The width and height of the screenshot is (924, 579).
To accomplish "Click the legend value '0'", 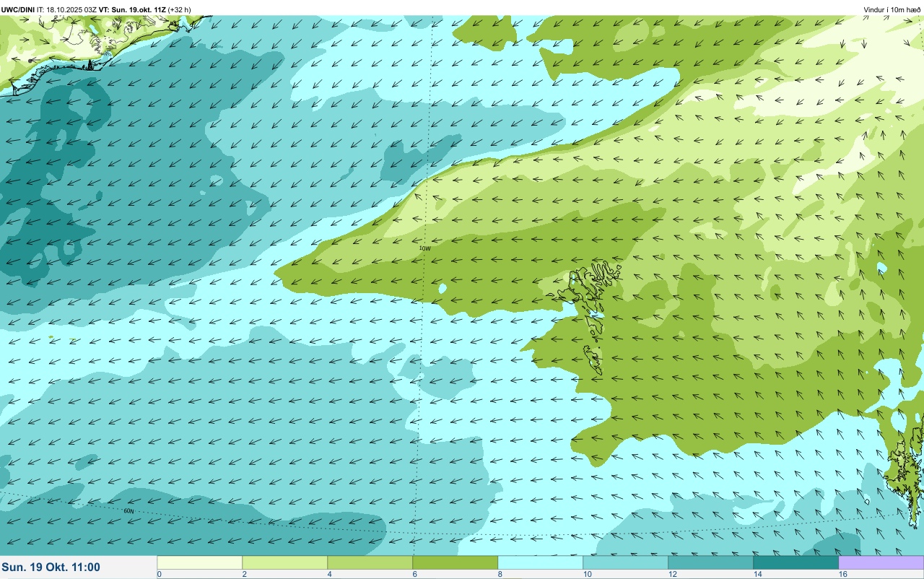I will pos(159,574).
